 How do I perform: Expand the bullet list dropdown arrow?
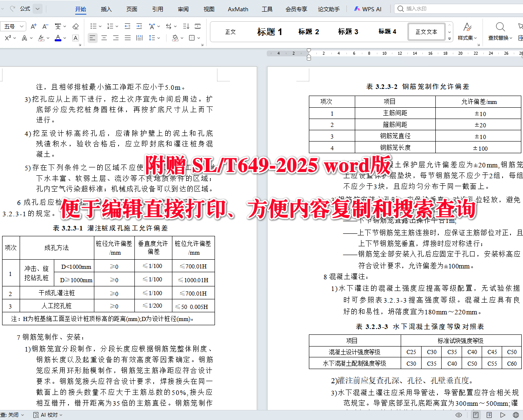(x=100, y=26)
